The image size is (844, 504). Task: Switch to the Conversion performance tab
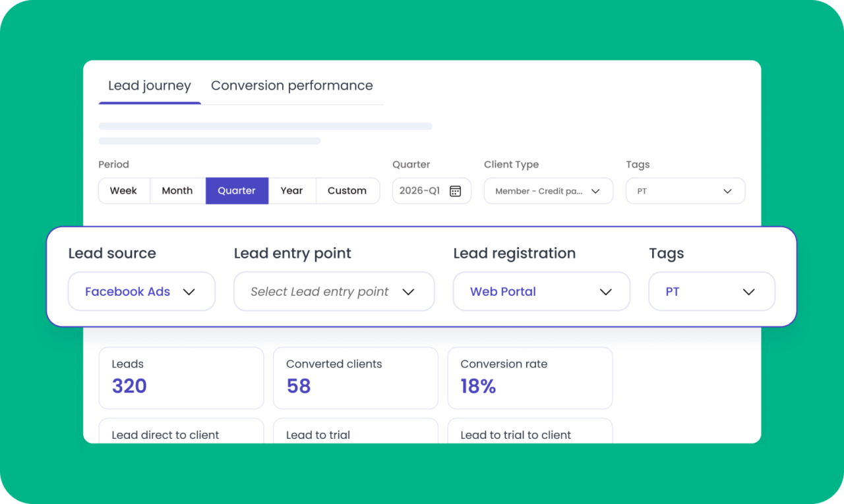pos(291,86)
